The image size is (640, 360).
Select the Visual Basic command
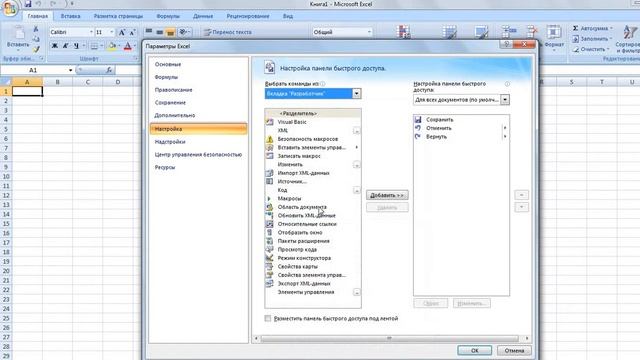pyautogui.click(x=313, y=122)
